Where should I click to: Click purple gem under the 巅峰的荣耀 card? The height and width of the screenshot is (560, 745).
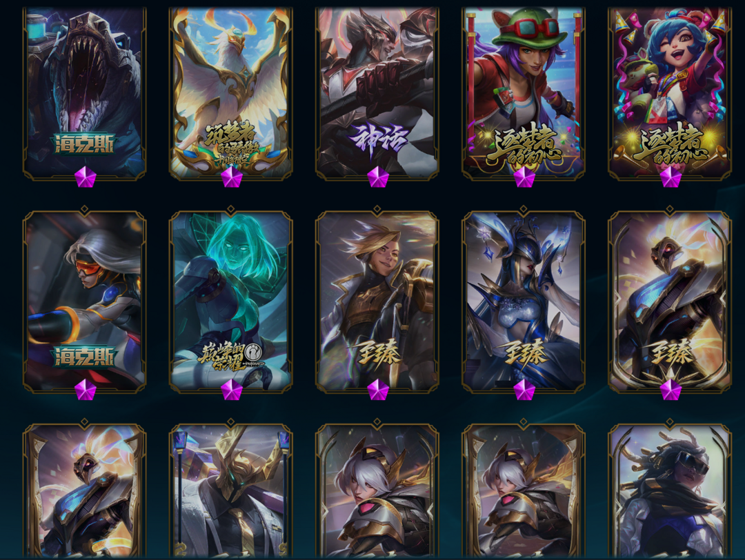click(x=232, y=390)
